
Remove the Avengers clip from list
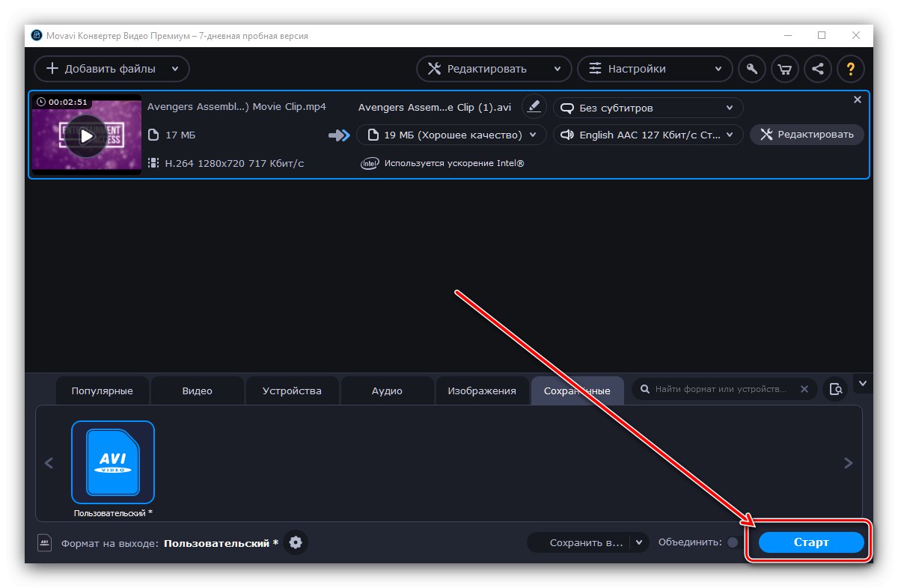click(x=858, y=99)
